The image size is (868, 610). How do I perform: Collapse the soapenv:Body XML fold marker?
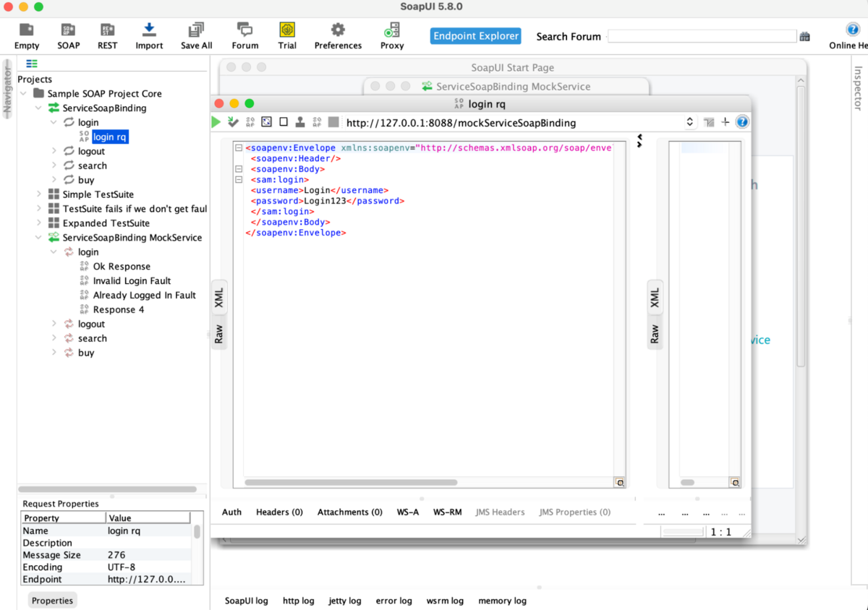point(238,169)
